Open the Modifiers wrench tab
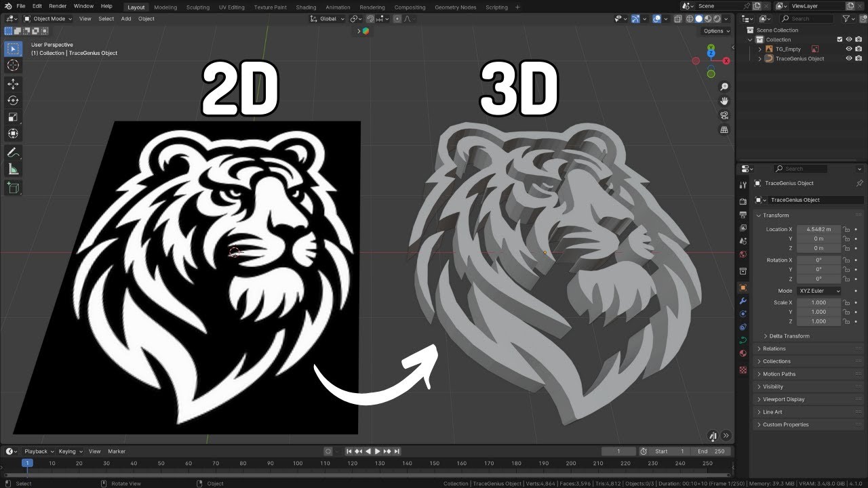Image resolution: width=868 pixels, height=488 pixels. point(743,301)
